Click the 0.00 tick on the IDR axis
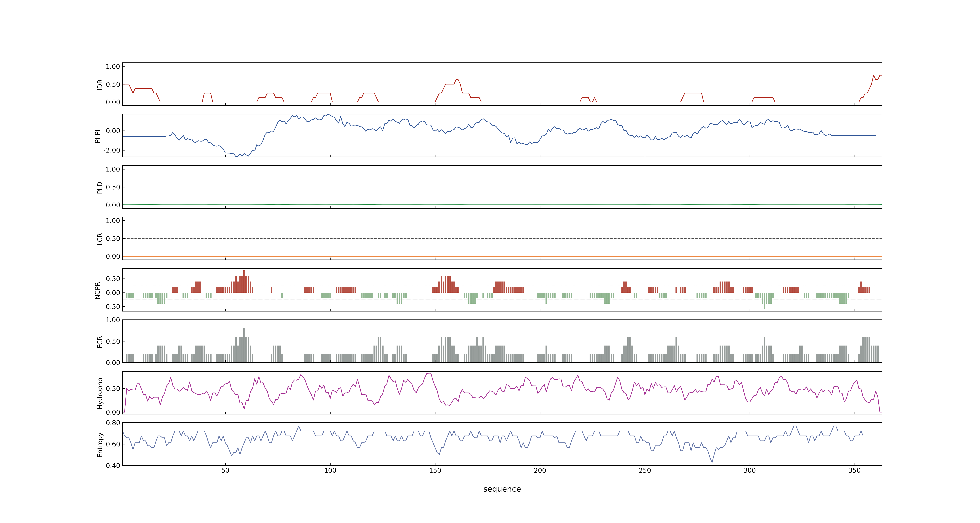The image size is (980, 523). pos(113,102)
